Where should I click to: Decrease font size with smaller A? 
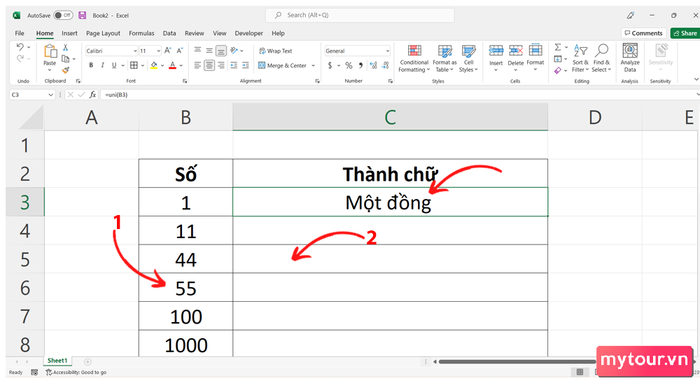pyautogui.click(x=179, y=50)
